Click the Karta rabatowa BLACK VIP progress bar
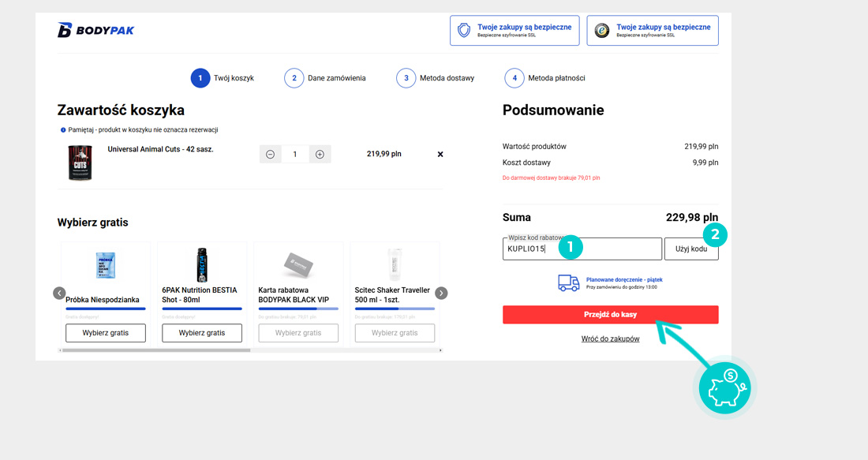Viewport: 868px width, 460px height. click(298, 309)
